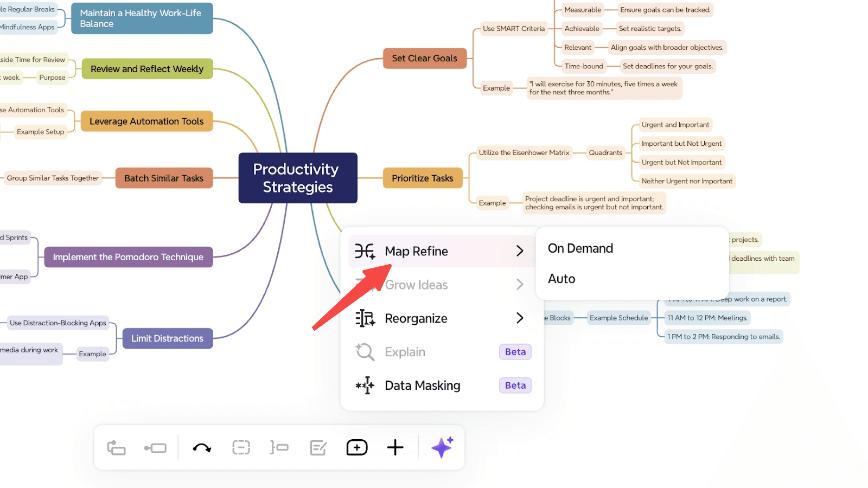Select Leverage Automation Tools topic
This screenshot has width=868, height=488.
[146, 121]
